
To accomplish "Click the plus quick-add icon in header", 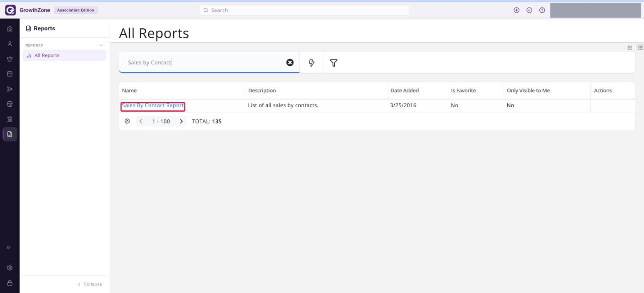I will 517,10.
